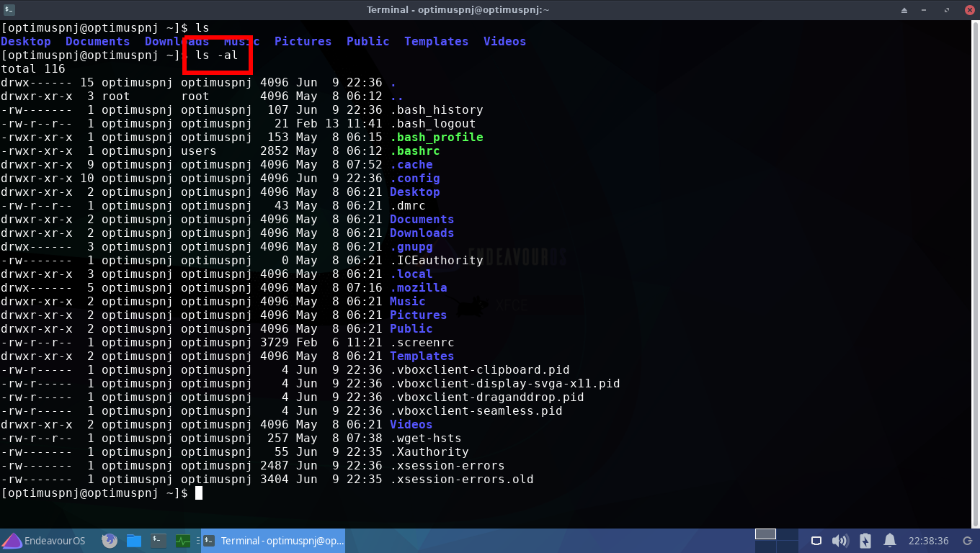980x553 pixels.
Task: Click 'Videos' in the plain ls output line
Action: pos(505,42)
